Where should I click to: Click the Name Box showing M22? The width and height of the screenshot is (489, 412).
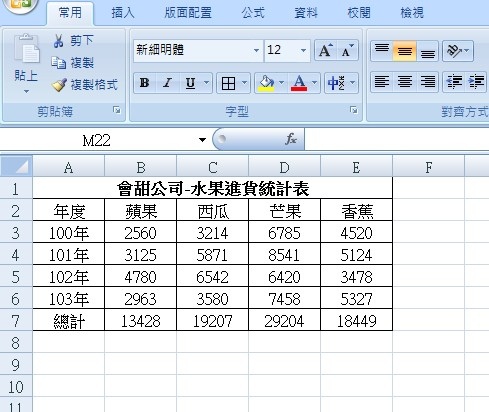click(97, 140)
